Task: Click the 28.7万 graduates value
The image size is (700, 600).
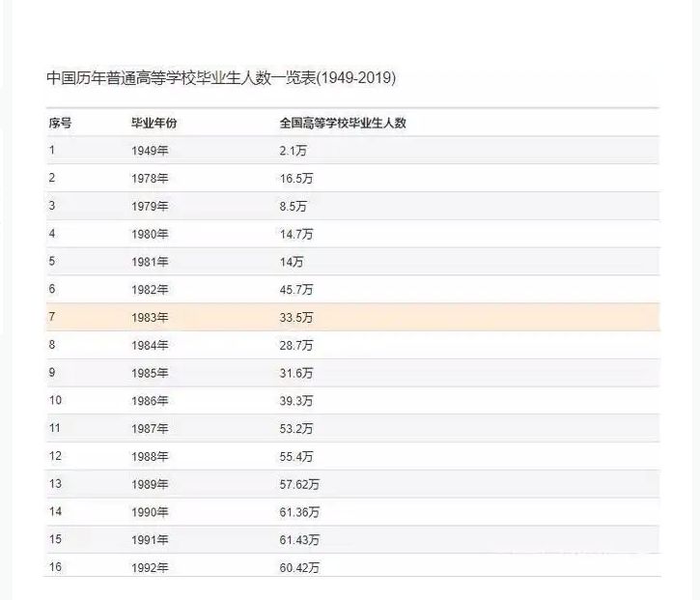Action: coord(296,345)
